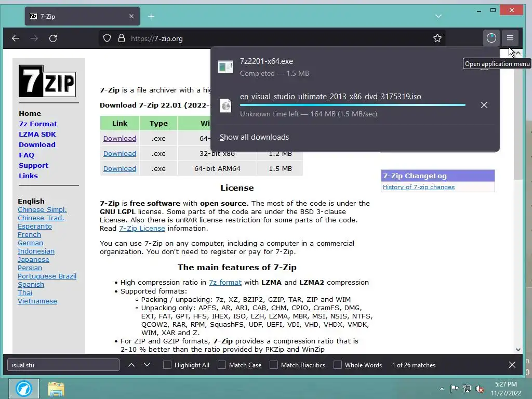The image size is (532, 399).
Task: Switch language to German
Action: coord(31,243)
